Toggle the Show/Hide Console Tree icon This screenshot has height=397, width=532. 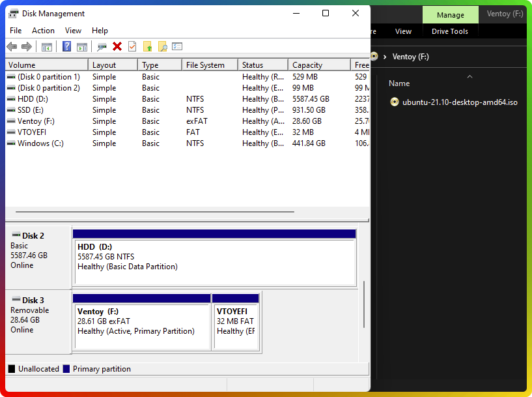(46, 46)
